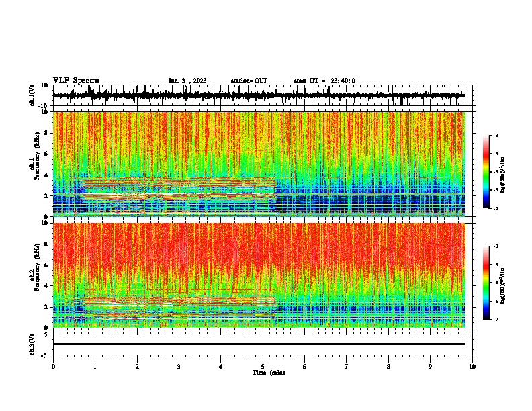The width and height of the screenshot is (532, 411).
Task: Click the 8 kHz tick of ch.1 spectrogram
Action: click(x=47, y=133)
